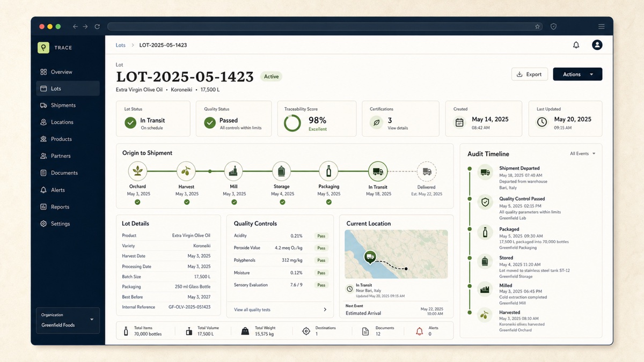Click the TRACE logo icon
The width and height of the screenshot is (644, 362).
[43, 48]
